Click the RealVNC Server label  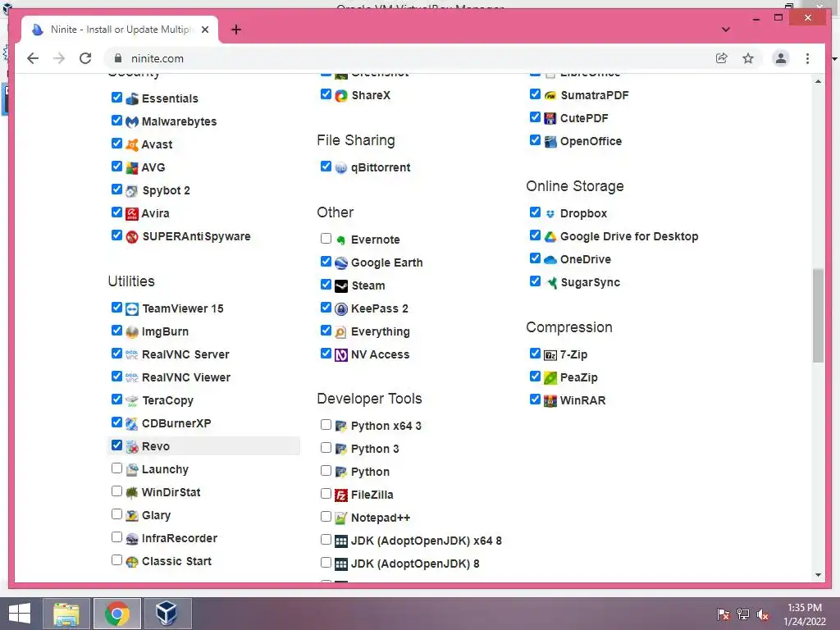point(185,354)
